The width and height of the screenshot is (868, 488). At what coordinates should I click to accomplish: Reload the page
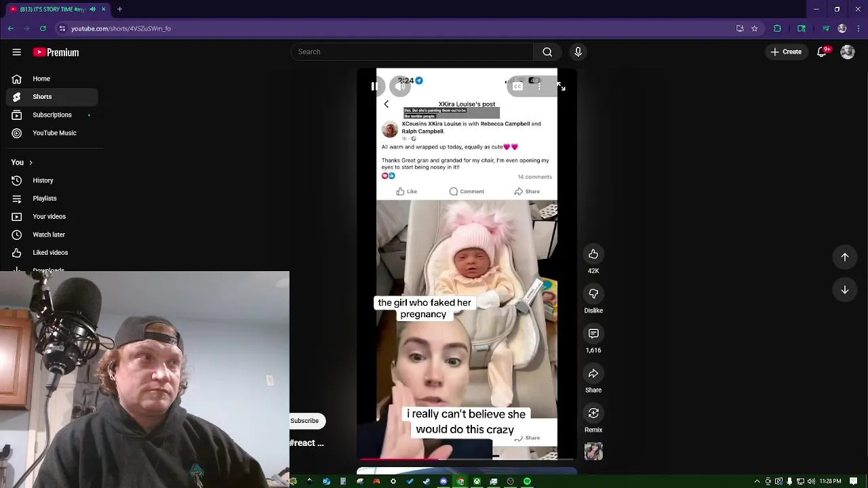pyautogui.click(x=43, y=28)
